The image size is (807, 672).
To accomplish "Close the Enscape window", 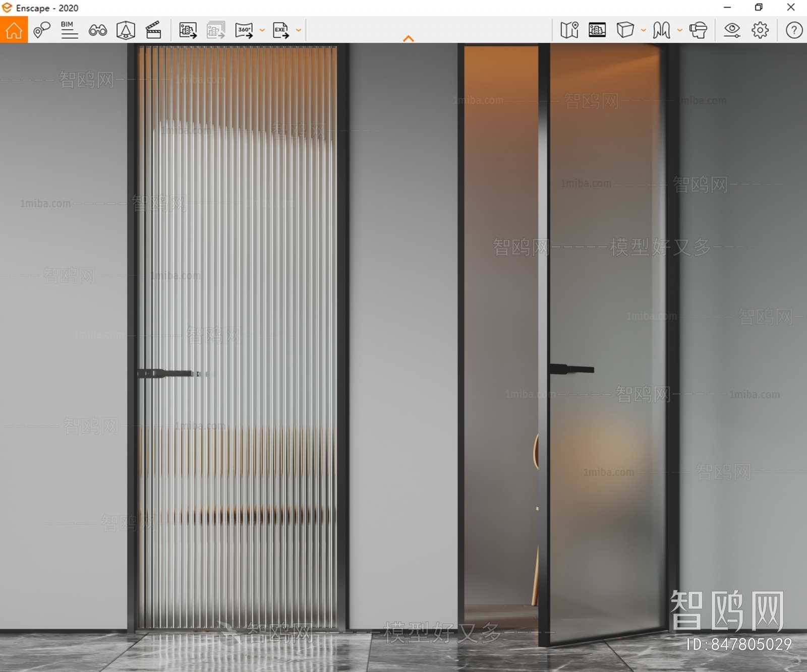I will point(791,8).
